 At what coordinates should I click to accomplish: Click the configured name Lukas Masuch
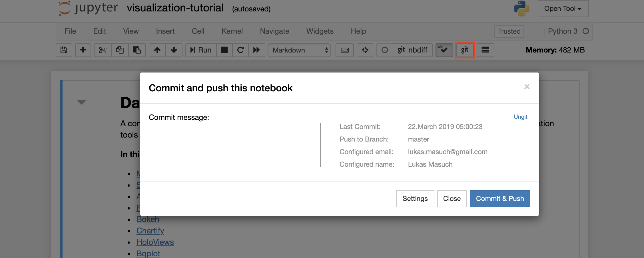[430, 164]
